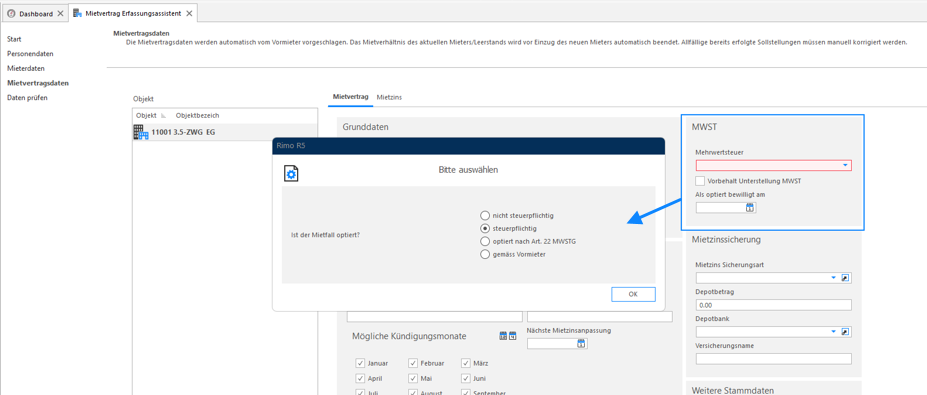Switch to the Mietvertrag tab
This screenshot has width=927, height=395.
350,96
